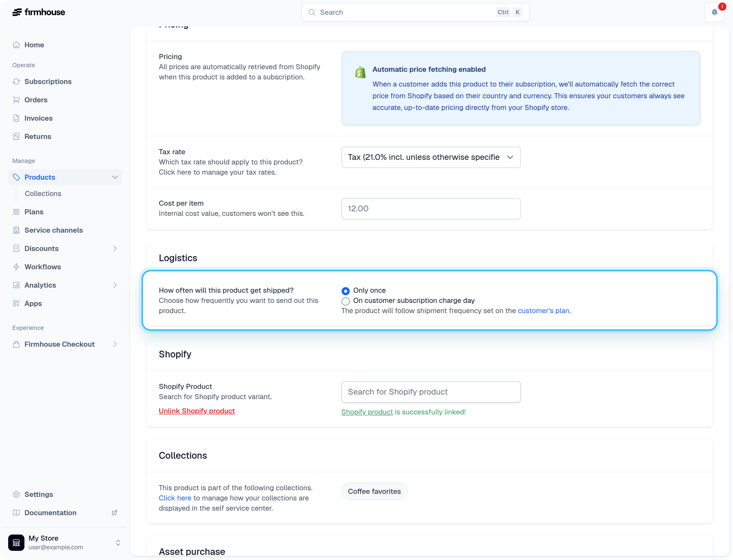Click the Discounts percent icon
Image resolution: width=733 pixels, height=560 pixels.
coord(16,248)
